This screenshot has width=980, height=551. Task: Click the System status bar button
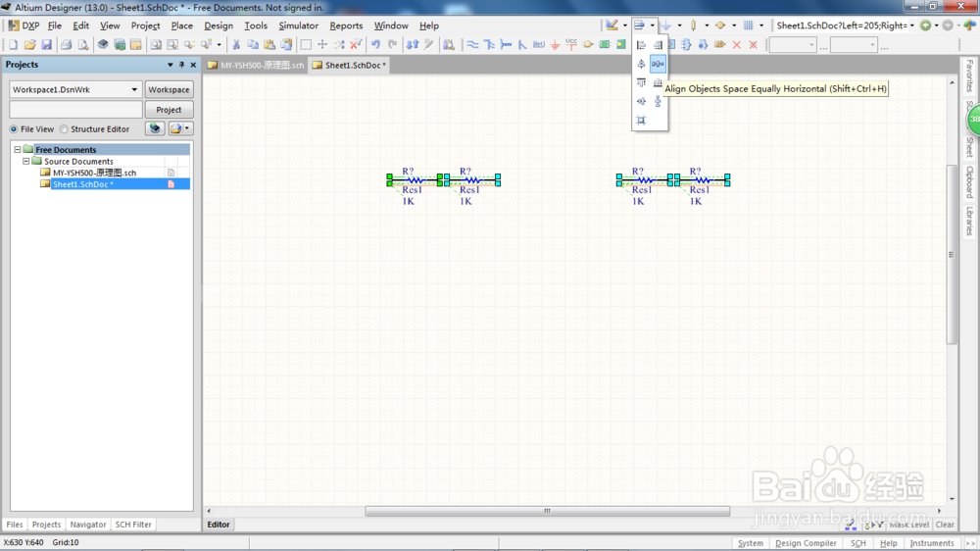[x=750, y=543]
